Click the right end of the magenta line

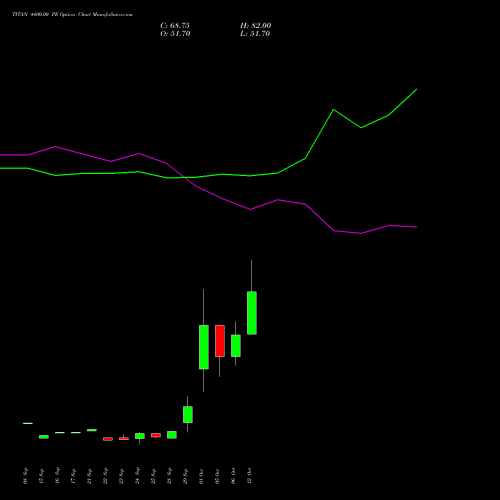pos(416,227)
